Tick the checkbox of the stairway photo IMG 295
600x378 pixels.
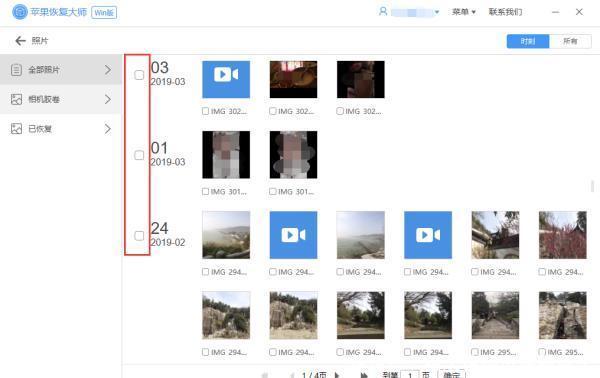click(475, 352)
